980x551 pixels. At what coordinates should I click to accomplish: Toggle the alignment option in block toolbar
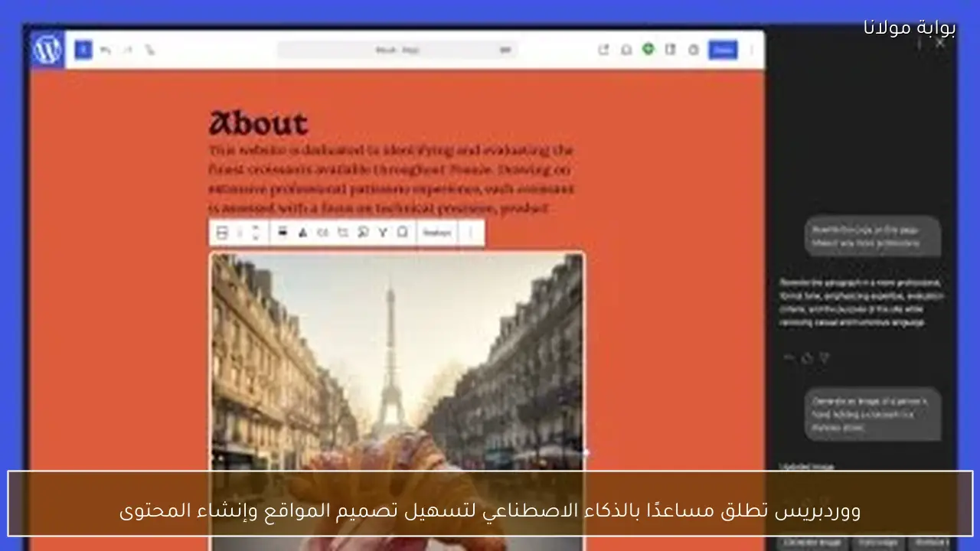(x=282, y=233)
